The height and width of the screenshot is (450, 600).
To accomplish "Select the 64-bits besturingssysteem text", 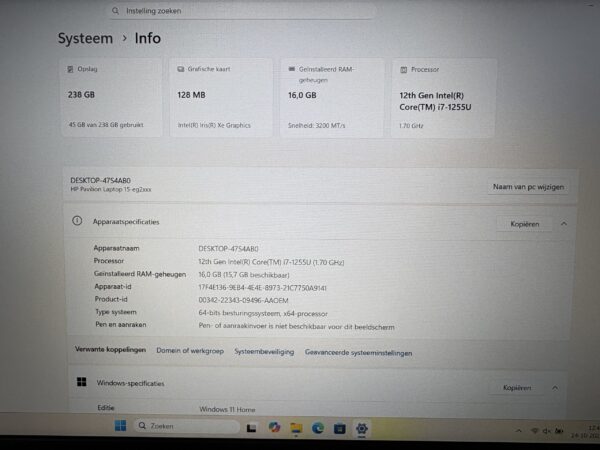I will 263,313.
